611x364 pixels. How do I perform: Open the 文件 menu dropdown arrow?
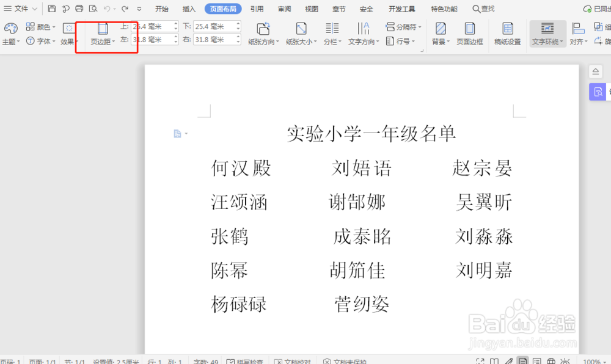click(35, 9)
